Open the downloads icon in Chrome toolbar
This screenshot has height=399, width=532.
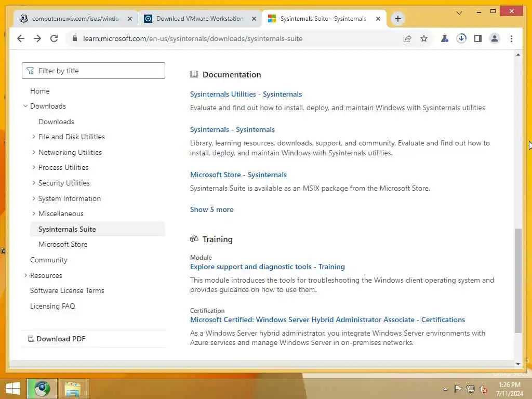461,38
